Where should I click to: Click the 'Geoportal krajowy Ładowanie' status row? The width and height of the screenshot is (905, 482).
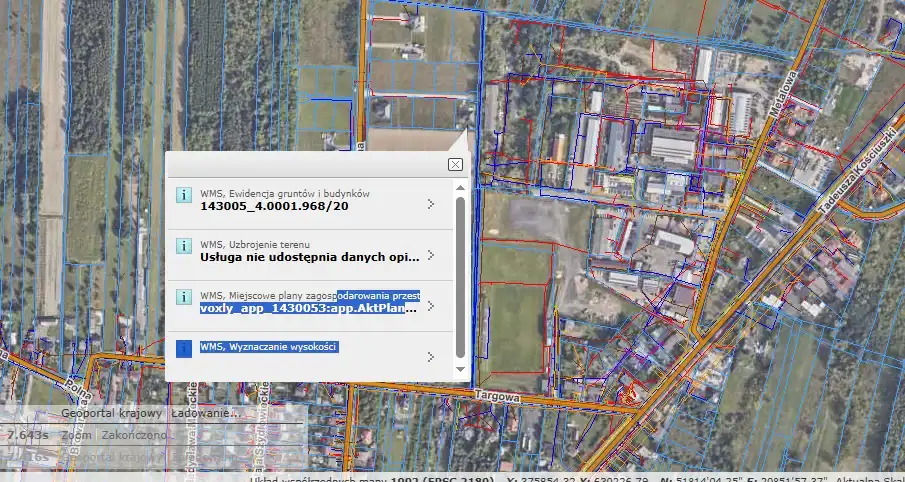[148, 413]
